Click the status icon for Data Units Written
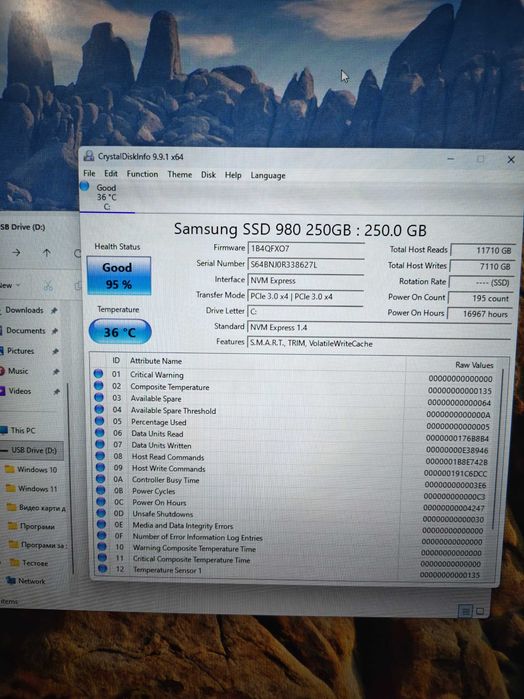524x699 pixels. 100,444
